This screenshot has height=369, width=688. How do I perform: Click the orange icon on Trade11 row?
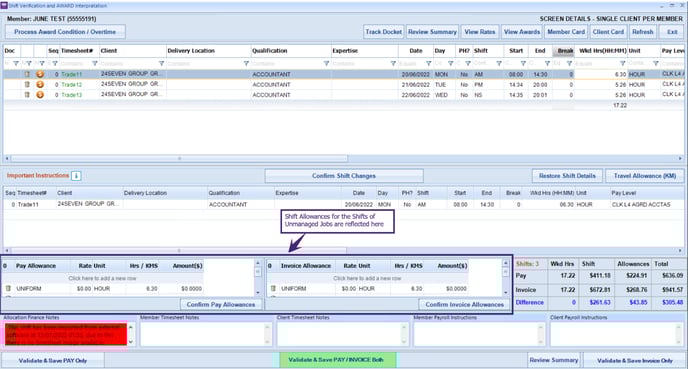tap(40, 74)
